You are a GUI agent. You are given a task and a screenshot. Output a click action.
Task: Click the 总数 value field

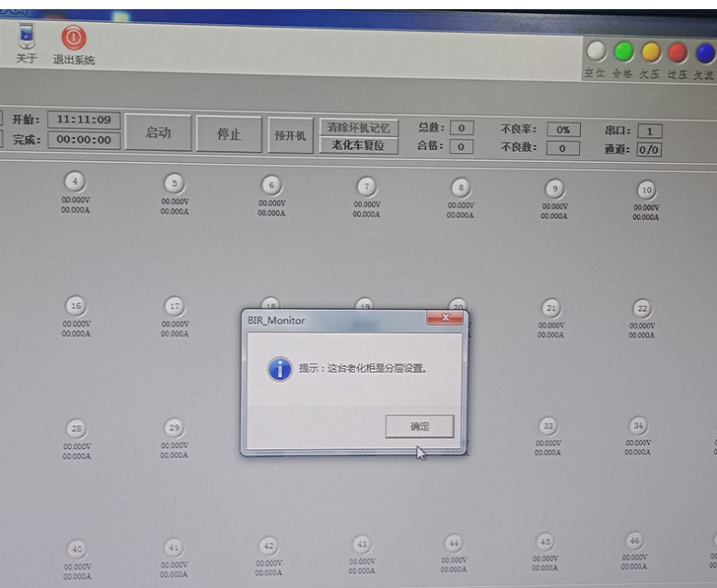click(461, 128)
